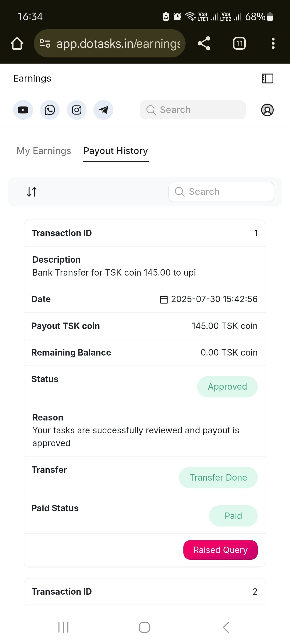
Task: Focus the payout history Search box
Action: [221, 192]
